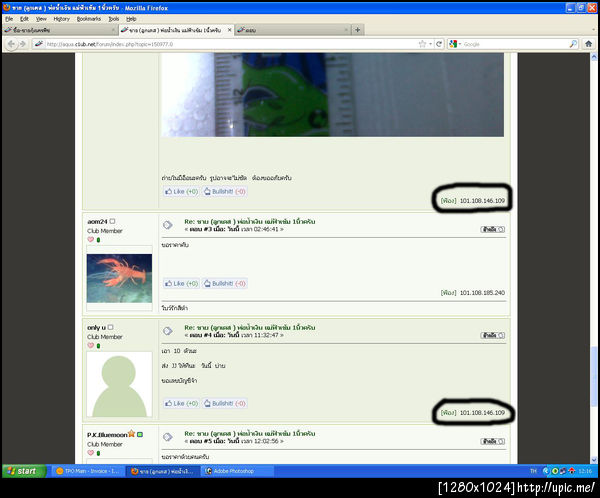The width and height of the screenshot is (600, 498).
Task: Click the quote button on reply #3
Action: (x=493, y=229)
